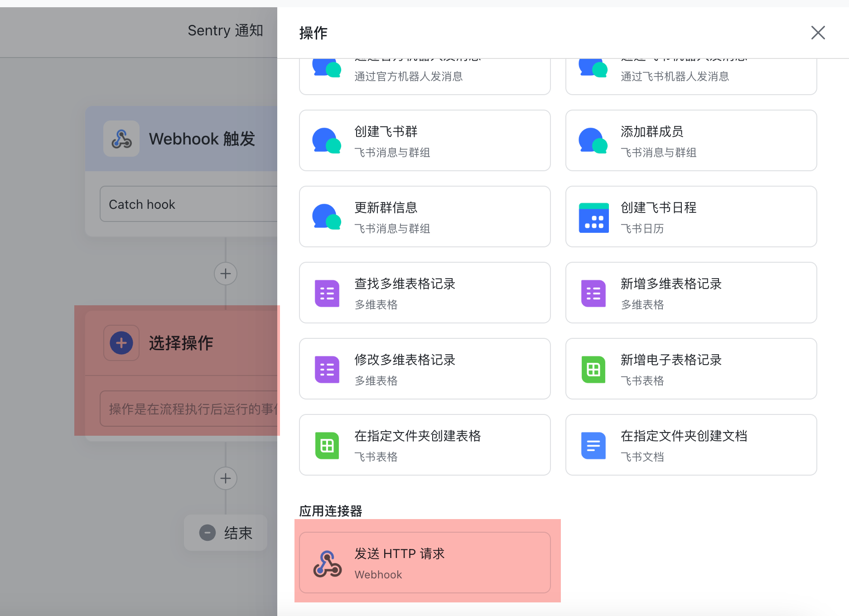Click the 添加群成员 chat icon
This screenshot has height=616, width=849.
pyautogui.click(x=593, y=141)
